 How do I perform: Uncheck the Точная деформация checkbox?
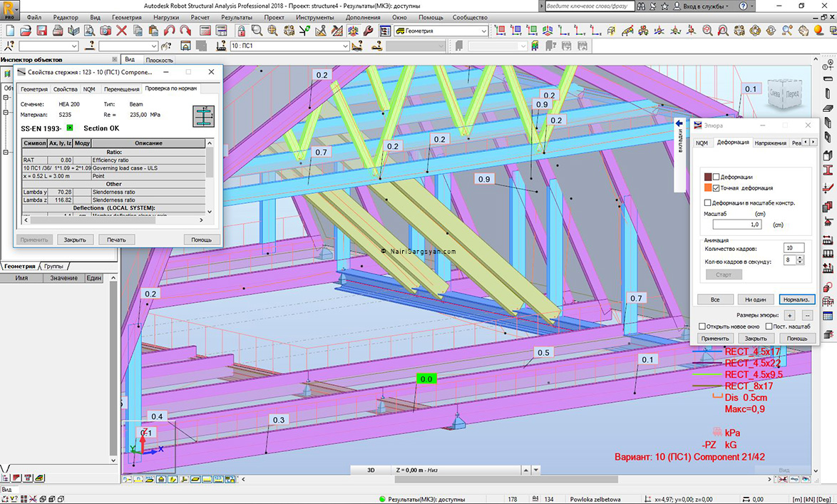(x=716, y=188)
